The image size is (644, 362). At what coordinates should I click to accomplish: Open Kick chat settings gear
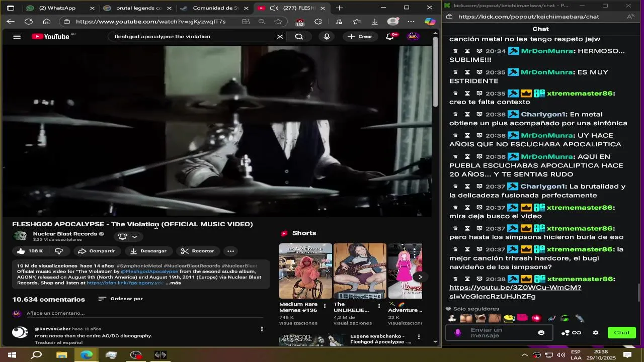[596, 332]
